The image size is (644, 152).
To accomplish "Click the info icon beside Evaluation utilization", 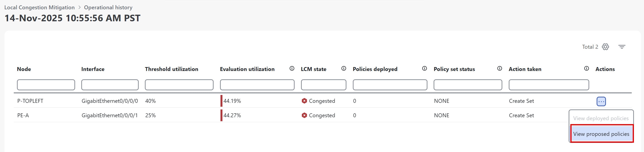I will pyautogui.click(x=292, y=68).
